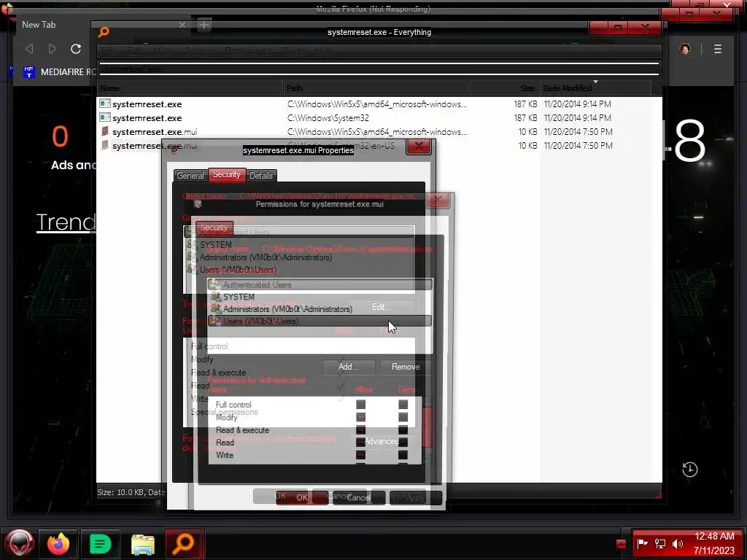Open File Explorer from taskbar

pyautogui.click(x=142, y=545)
